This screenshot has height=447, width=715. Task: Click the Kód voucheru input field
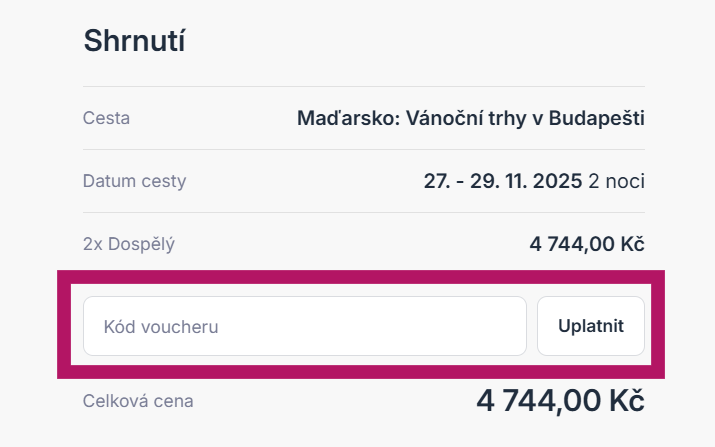click(304, 326)
